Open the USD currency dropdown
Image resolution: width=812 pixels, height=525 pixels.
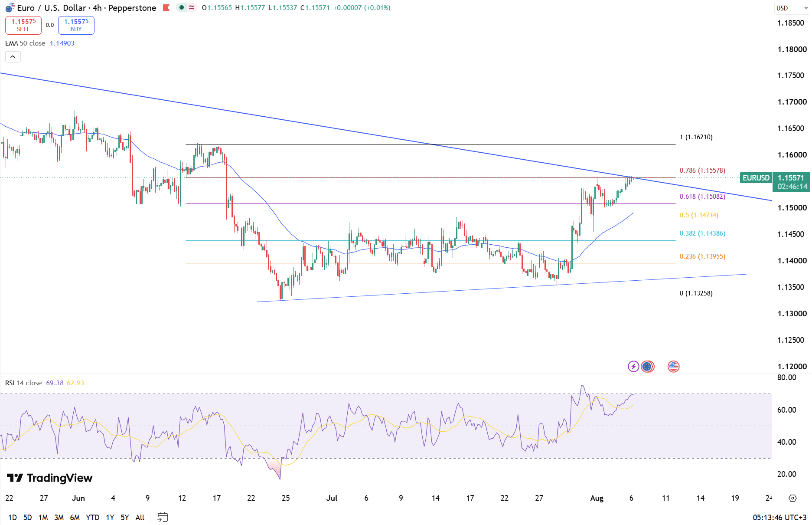click(792, 8)
